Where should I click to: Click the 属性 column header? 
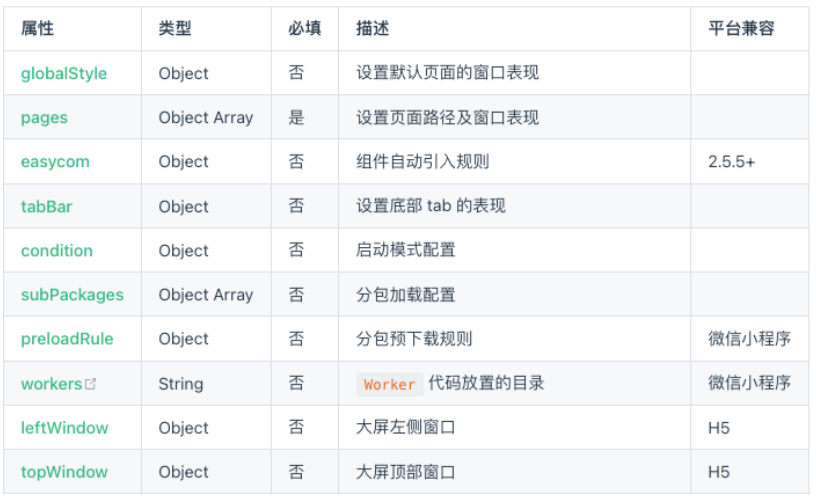pyautogui.click(x=38, y=30)
